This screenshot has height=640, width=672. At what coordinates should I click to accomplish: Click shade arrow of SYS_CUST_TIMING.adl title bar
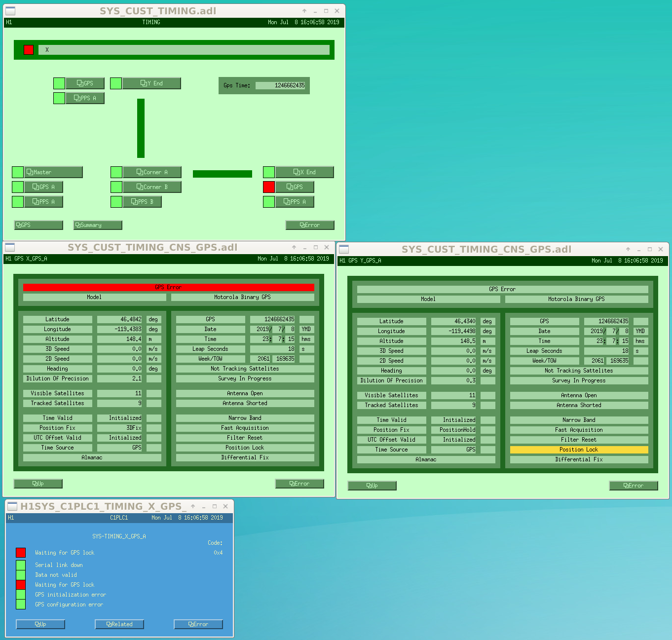[304, 11]
